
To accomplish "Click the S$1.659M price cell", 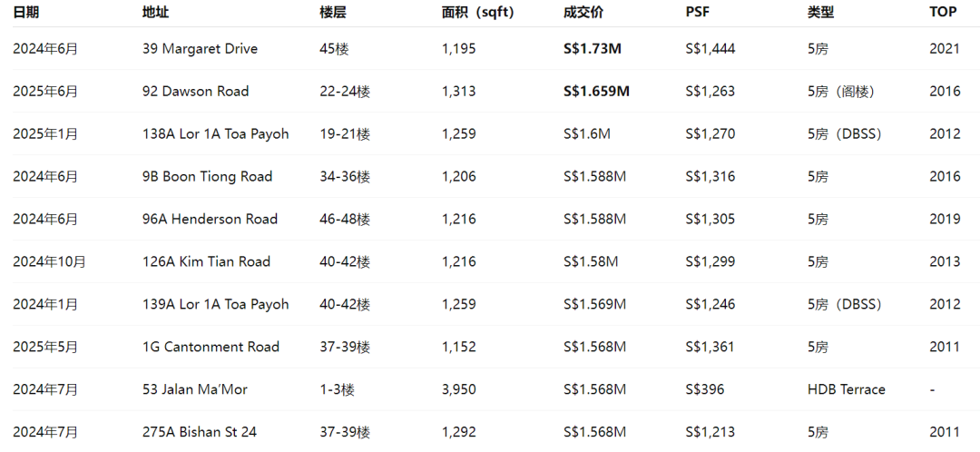I will (x=597, y=92).
